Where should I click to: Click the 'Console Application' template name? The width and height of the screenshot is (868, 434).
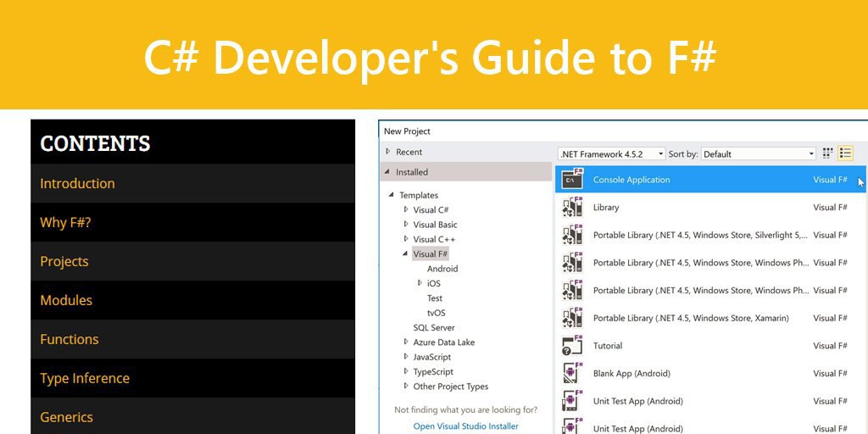(x=632, y=180)
